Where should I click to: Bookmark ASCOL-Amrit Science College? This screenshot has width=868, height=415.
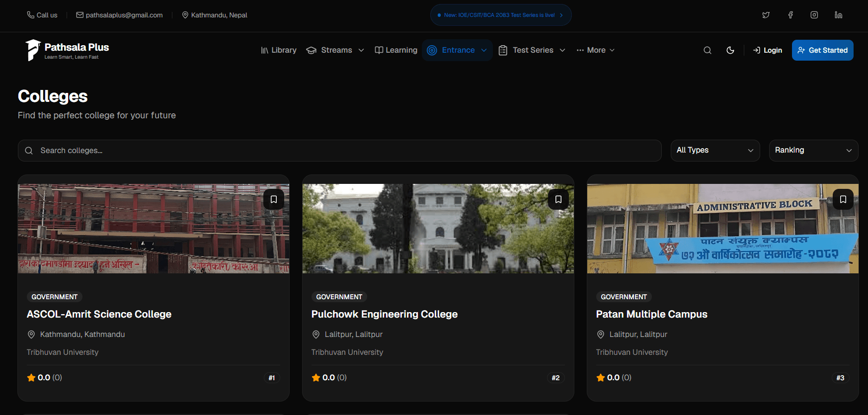point(274,199)
